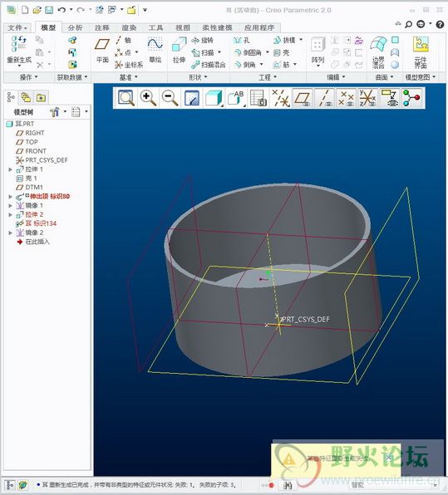Switch to the 视图 tab
This screenshot has width=448, height=495.
(x=183, y=27)
